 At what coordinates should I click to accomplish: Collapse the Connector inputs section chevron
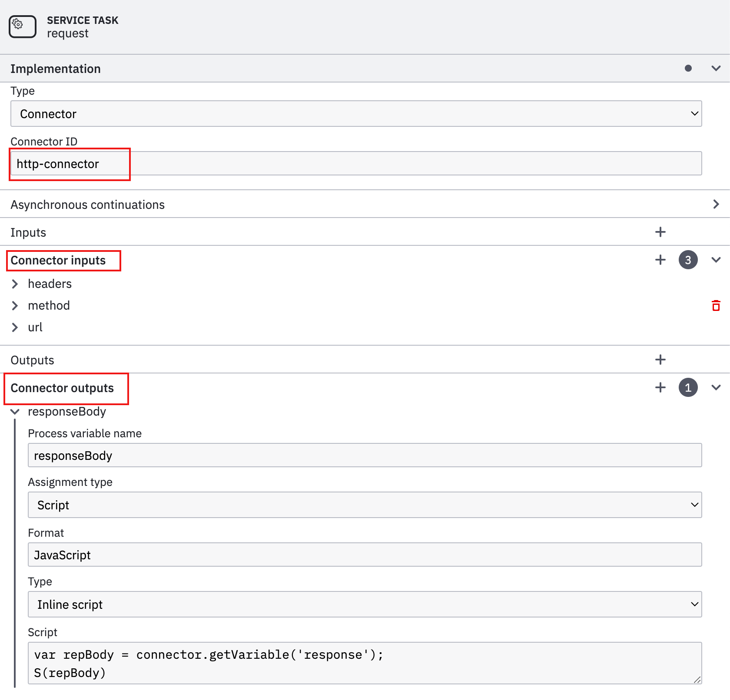pos(716,260)
